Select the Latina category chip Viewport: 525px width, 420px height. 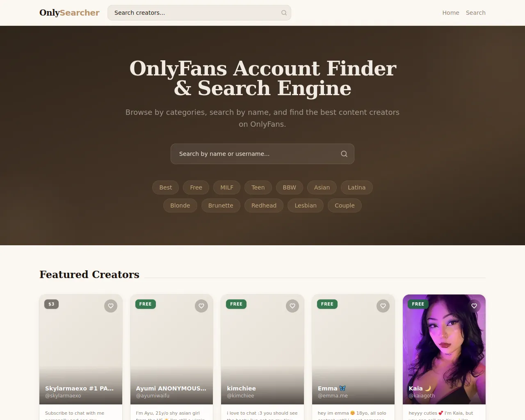[357, 187]
